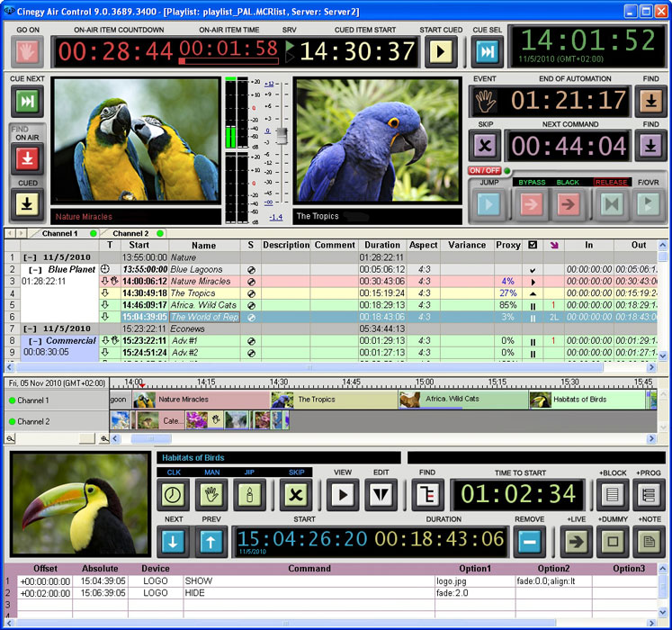Viewport: 672px width, 630px height.
Task: Toggle the BYPASS button
Action: pyautogui.click(x=530, y=204)
